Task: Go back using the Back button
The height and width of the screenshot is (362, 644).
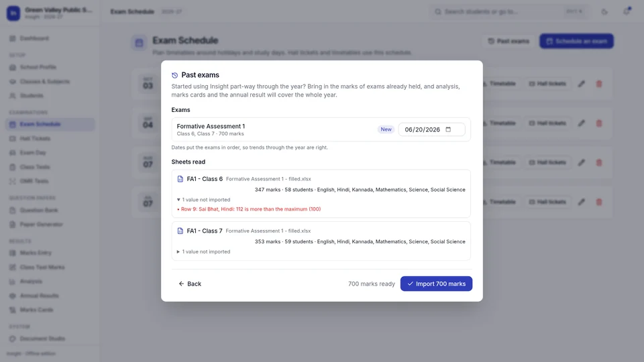Action: point(190,284)
